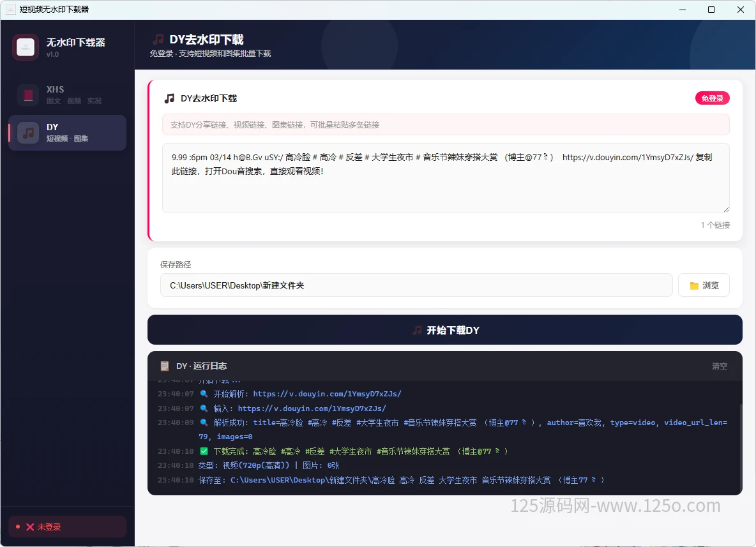The height and width of the screenshot is (547, 756).
Task: Click the music note icon in header banner
Action: coord(158,40)
